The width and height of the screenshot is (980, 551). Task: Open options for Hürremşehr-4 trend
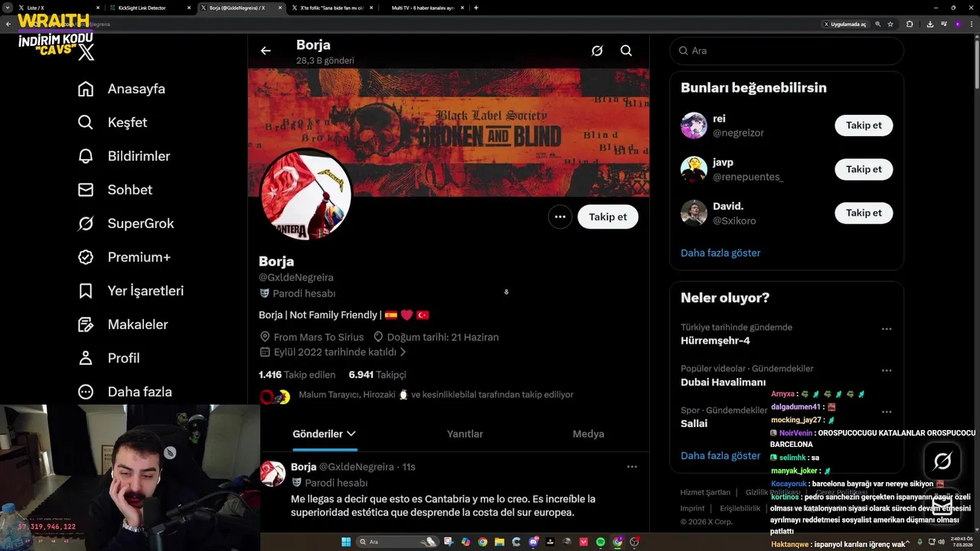[x=887, y=329]
